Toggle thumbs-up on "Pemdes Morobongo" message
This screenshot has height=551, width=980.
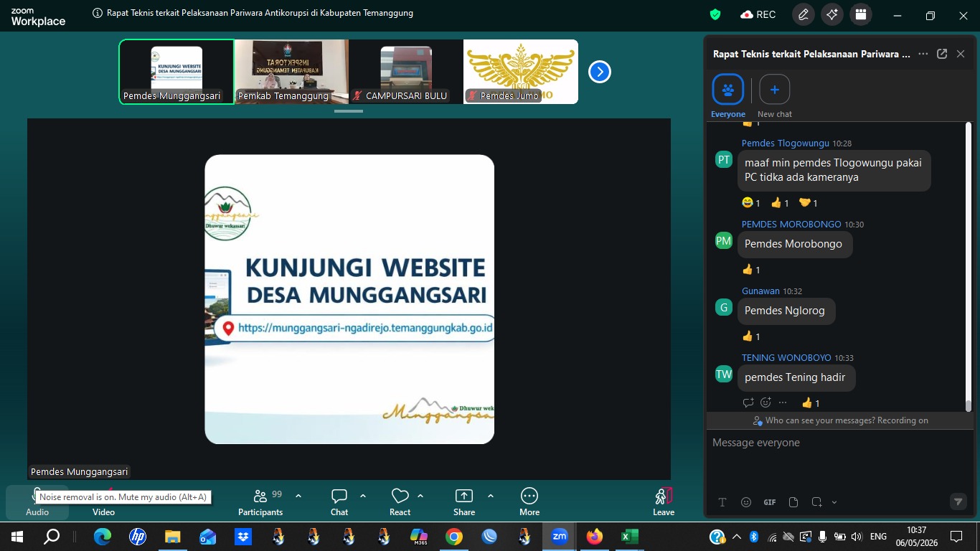[751, 270]
